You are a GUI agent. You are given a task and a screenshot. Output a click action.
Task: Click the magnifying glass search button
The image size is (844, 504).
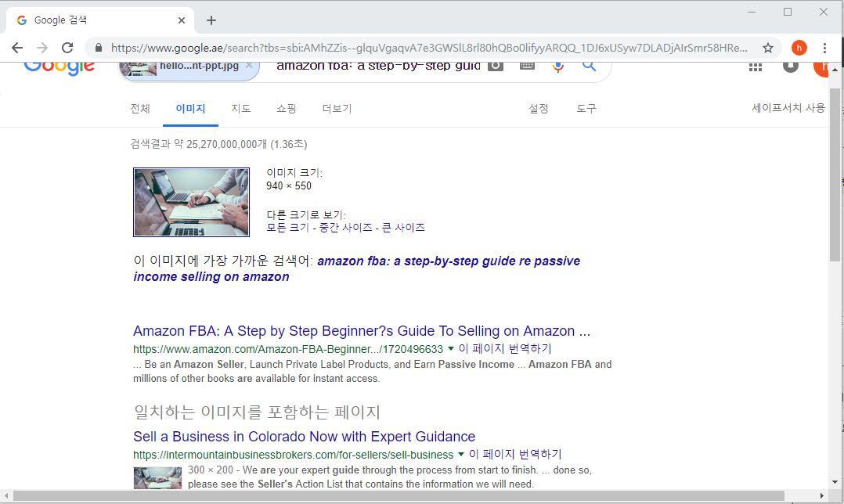tap(590, 67)
